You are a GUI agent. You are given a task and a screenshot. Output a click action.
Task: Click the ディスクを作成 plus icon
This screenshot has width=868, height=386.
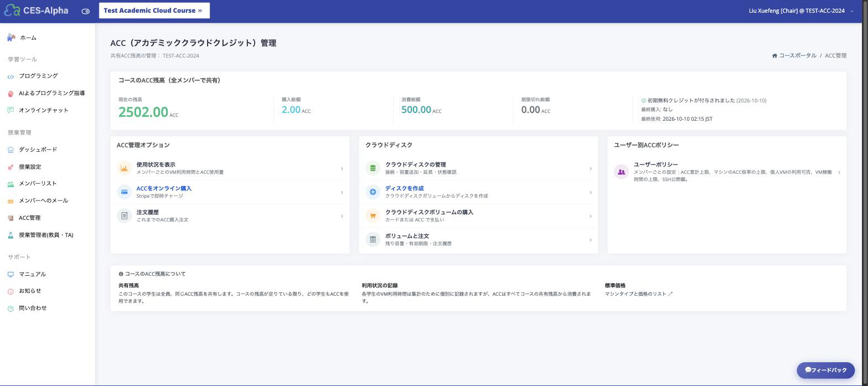click(x=373, y=192)
